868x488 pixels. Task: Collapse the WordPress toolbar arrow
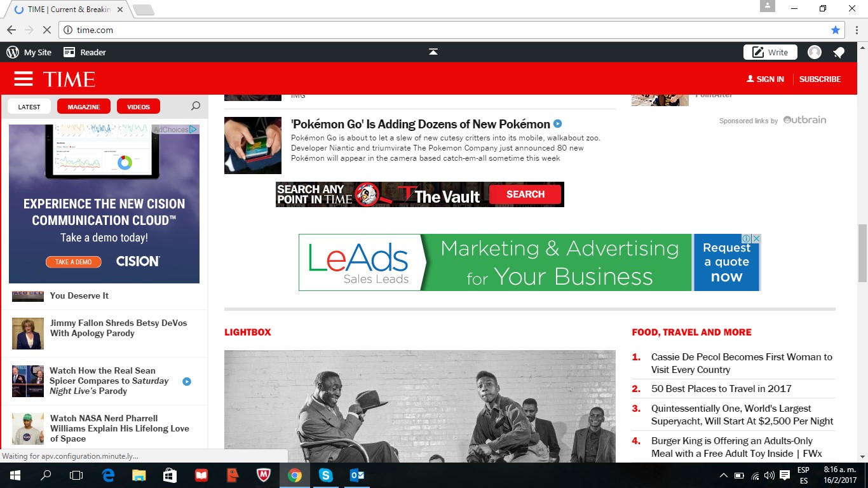[433, 52]
